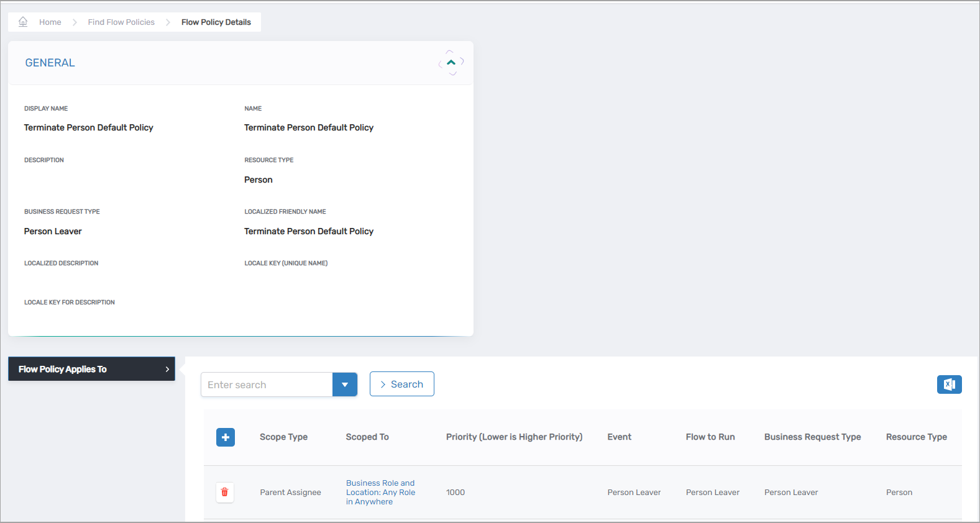
Task: Click the Home icon in the breadcrumb
Action: click(x=23, y=22)
